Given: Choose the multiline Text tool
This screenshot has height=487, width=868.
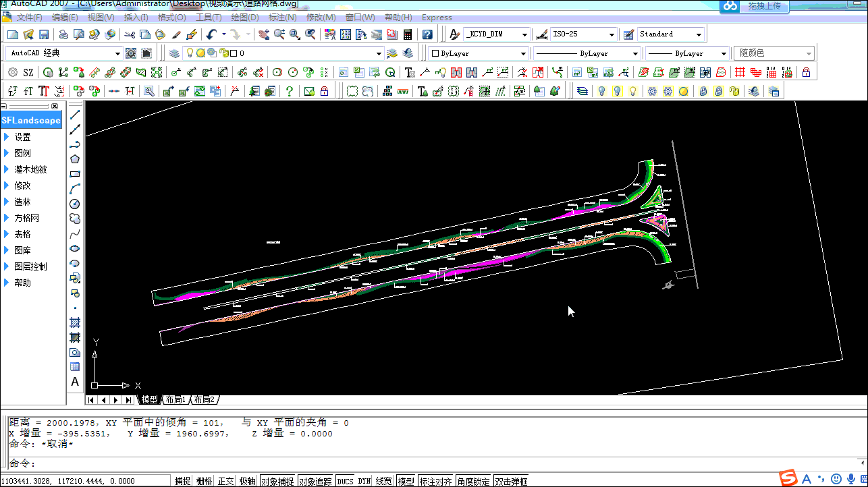Looking at the screenshot, I should (x=75, y=382).
